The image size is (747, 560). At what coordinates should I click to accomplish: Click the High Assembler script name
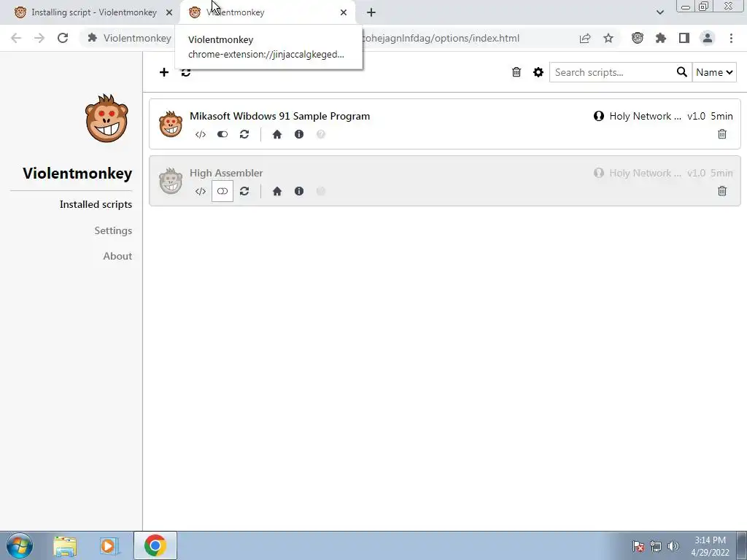(226, 173)
